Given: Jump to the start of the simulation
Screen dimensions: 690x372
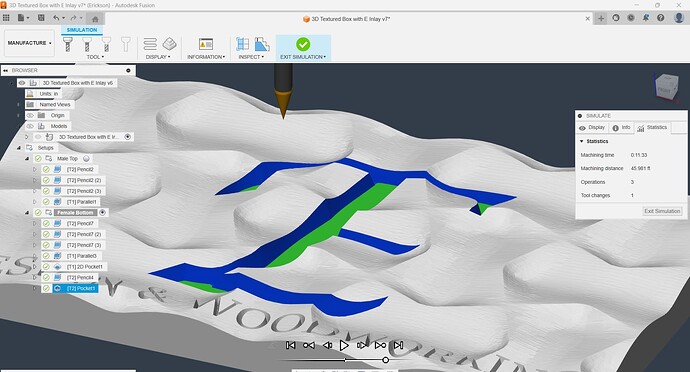Looking at the screenshot, I should click(290, 346).
